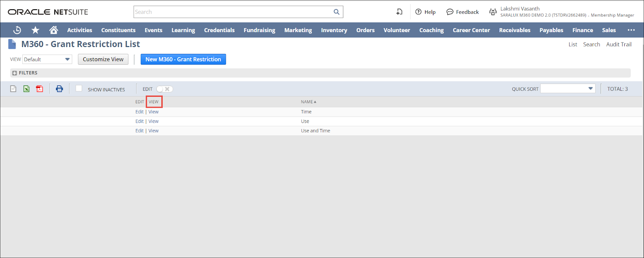Edit the Use and Time record
644x258 pixels.
point(139,131)
